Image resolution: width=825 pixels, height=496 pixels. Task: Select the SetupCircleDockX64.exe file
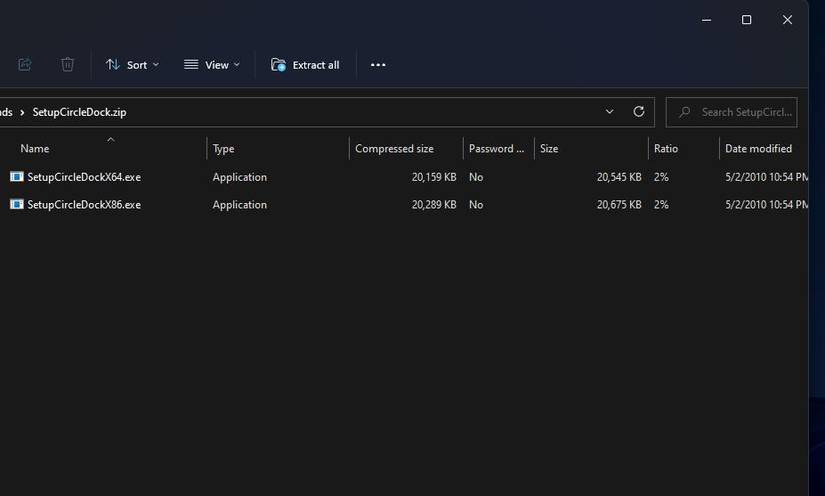pyautogui.click(x=84, y=177)
